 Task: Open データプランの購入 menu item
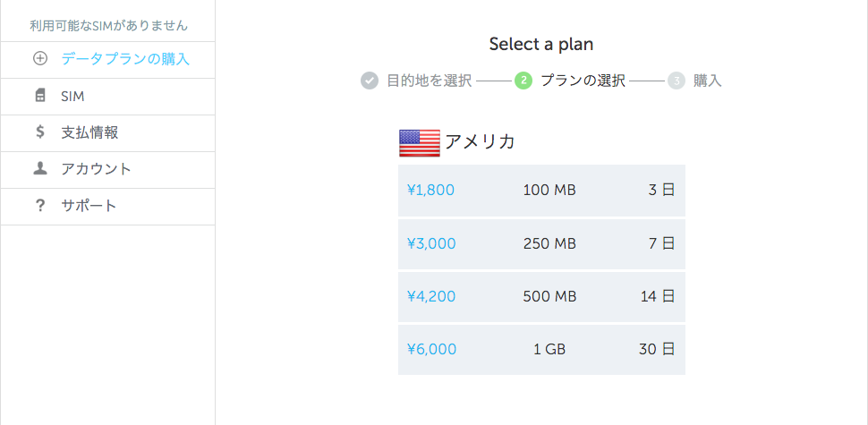(x=108, y=60)
